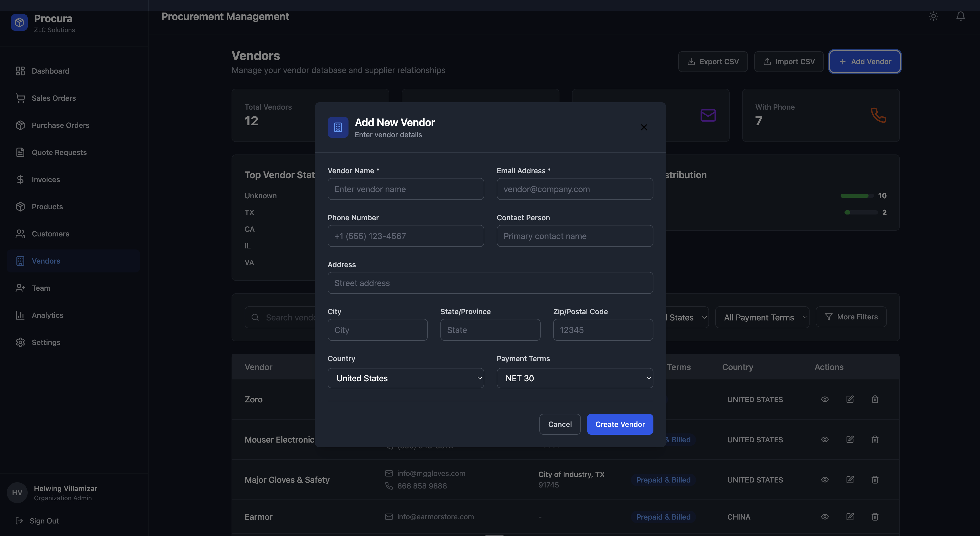Close the Add New Vendor dialog
Viewport: 980px width, 536px height.
click(x=643, y=127)
